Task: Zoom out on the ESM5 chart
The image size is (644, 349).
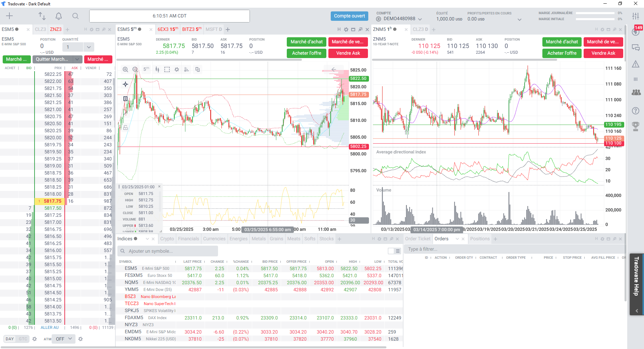Action: click(135, 69)
